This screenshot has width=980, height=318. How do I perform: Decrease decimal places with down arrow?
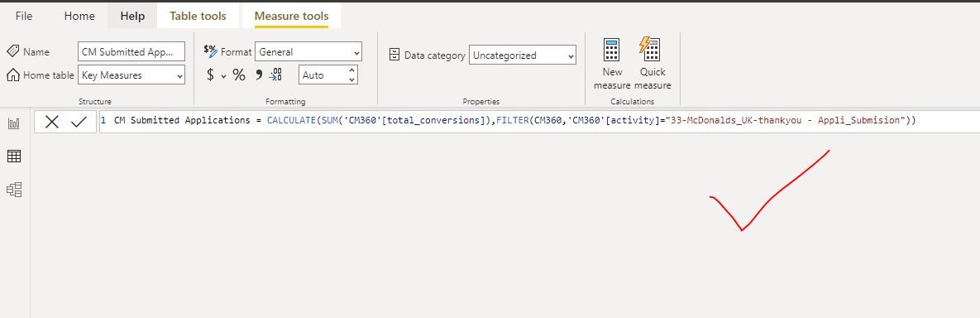(351, 79)
